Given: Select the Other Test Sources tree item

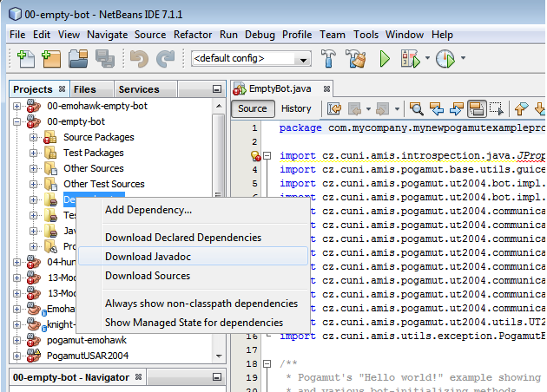Looking at the screenshot, I should [103, 184].
